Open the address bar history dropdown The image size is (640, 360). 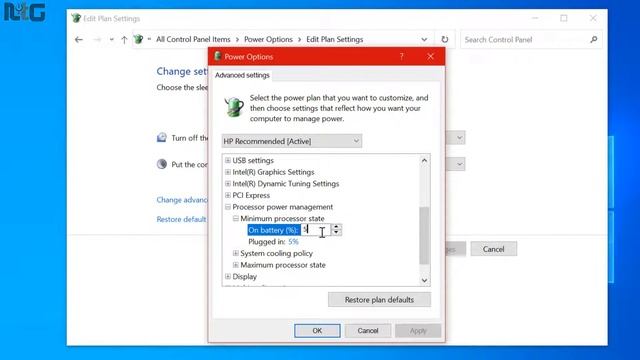[x=424, y=40]
